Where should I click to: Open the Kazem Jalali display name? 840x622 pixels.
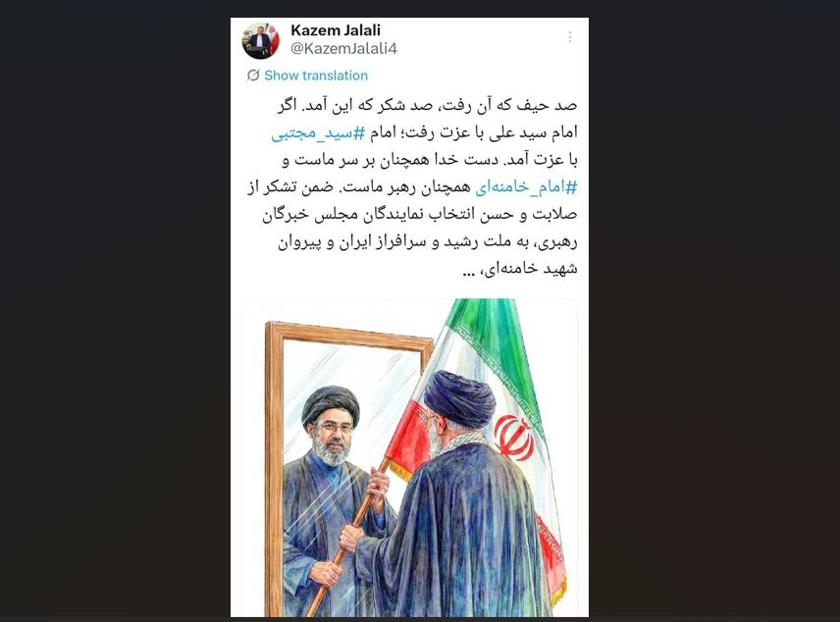point(336,30)
